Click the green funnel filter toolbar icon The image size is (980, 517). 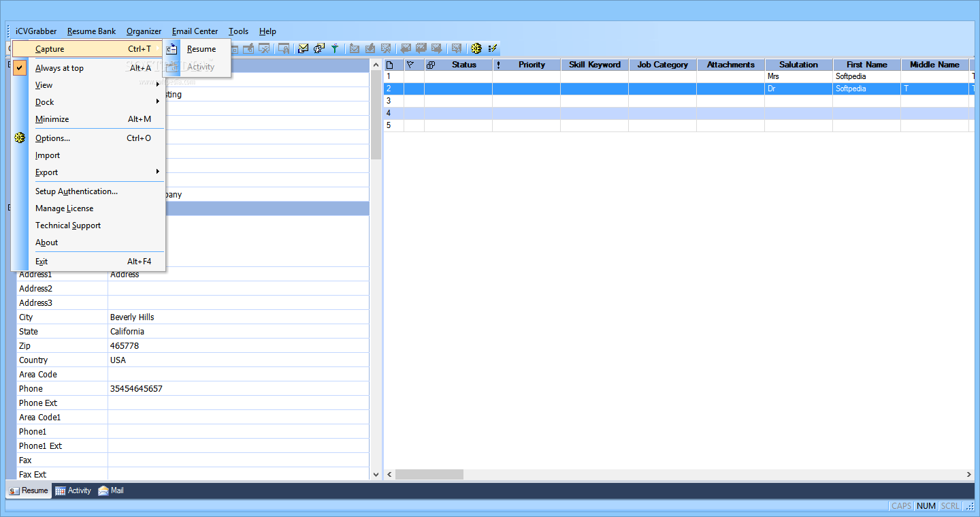pos(335,48)
